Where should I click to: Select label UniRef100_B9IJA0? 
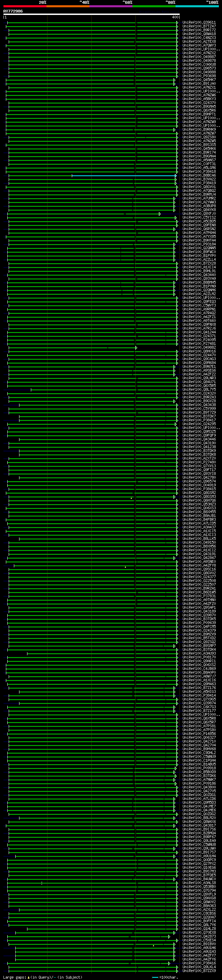(x=199, y=84)
